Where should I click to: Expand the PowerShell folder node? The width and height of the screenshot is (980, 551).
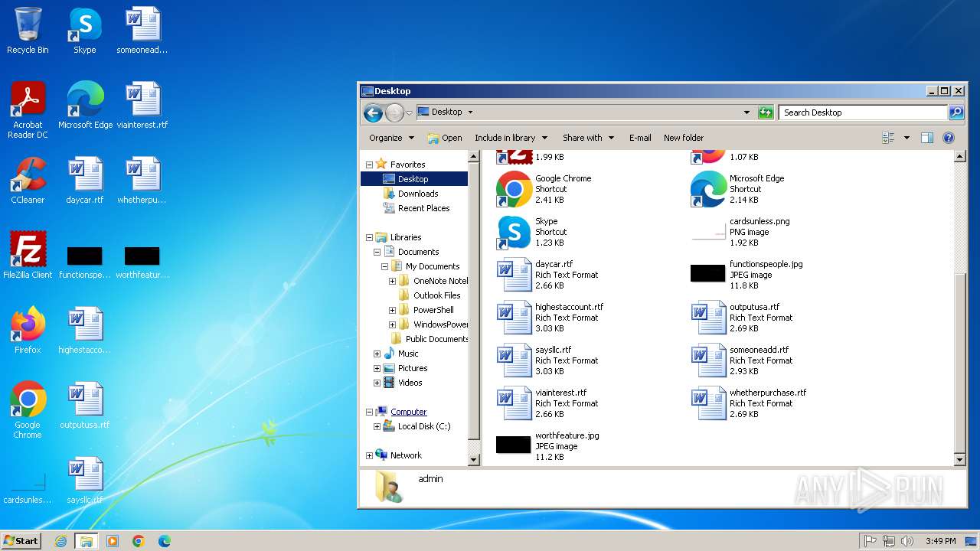(392, 310)
